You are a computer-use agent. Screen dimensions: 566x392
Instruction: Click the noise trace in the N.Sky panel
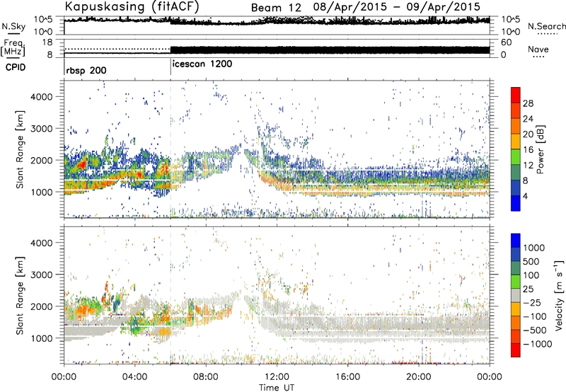click(x=277, y=21)
